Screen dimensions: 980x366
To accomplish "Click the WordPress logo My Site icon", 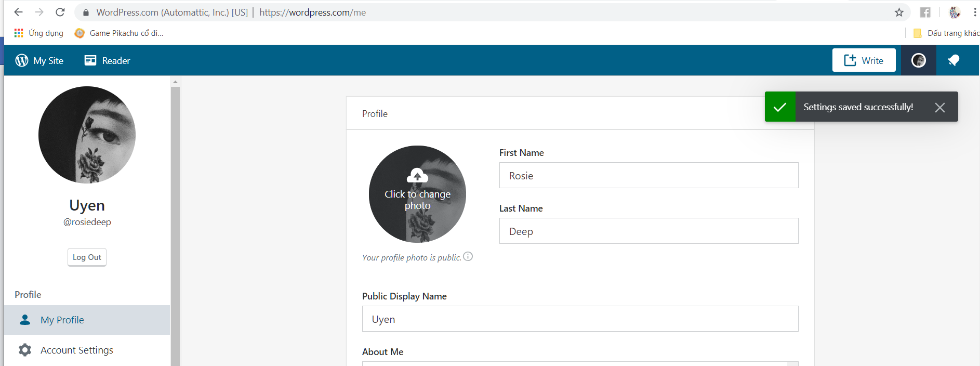I will [x=22, y=60].
